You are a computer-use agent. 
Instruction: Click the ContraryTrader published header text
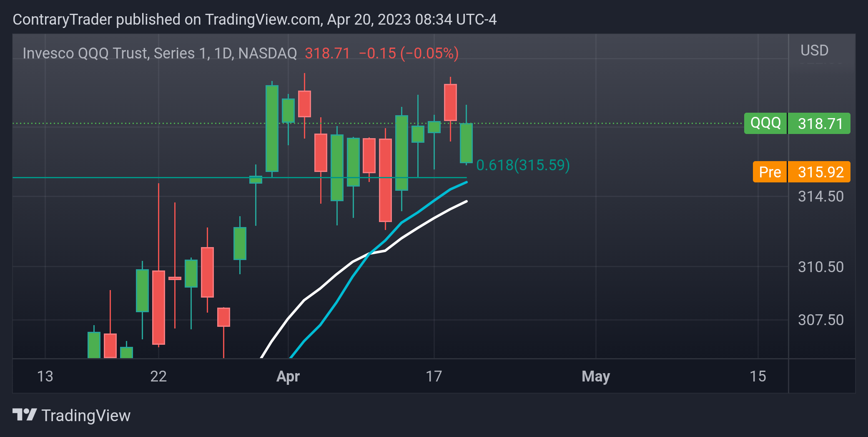coord(255,20)
